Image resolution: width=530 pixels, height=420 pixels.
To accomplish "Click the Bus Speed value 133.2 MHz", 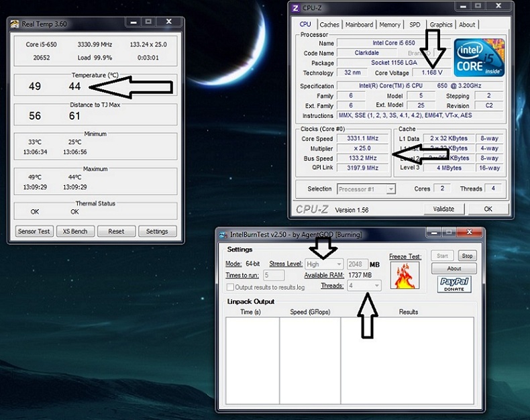I will pyautogui.click(x=362, y=158).
